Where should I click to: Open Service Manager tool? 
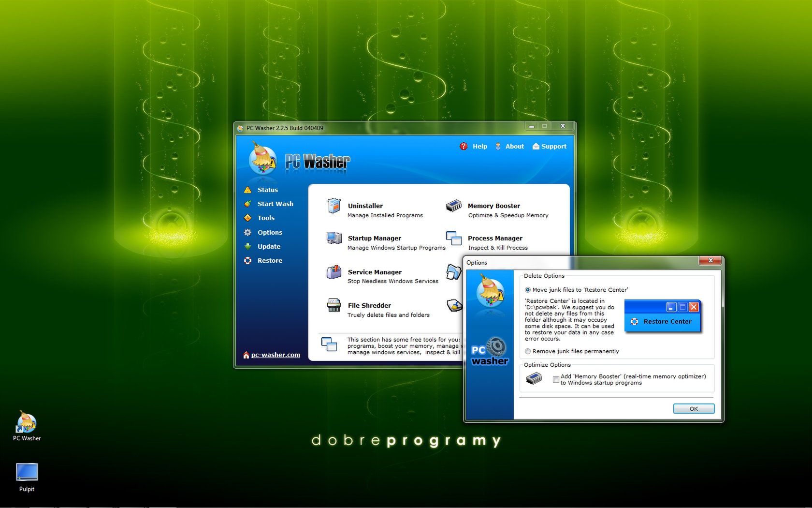tap(375, 272)
